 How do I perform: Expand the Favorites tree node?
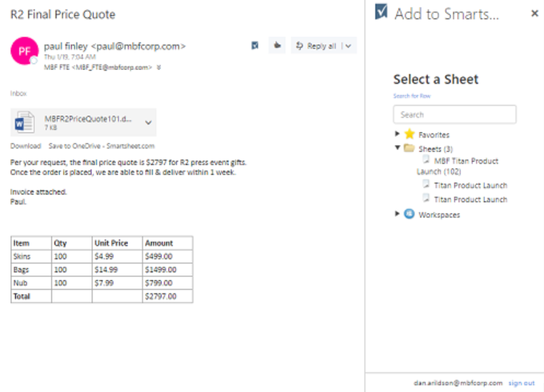point(397,134)
